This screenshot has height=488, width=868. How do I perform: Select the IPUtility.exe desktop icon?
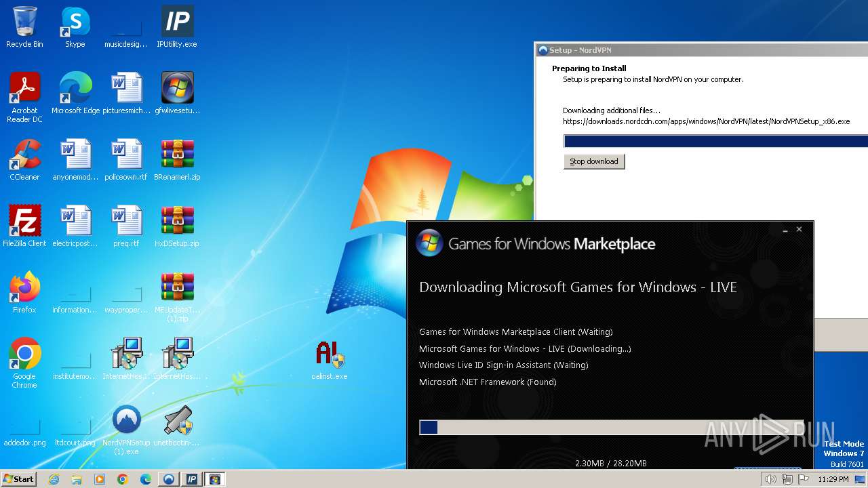177,27
